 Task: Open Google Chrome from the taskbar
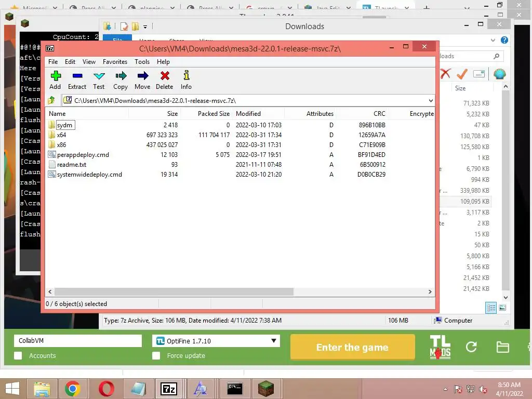[x=72, y=389]
